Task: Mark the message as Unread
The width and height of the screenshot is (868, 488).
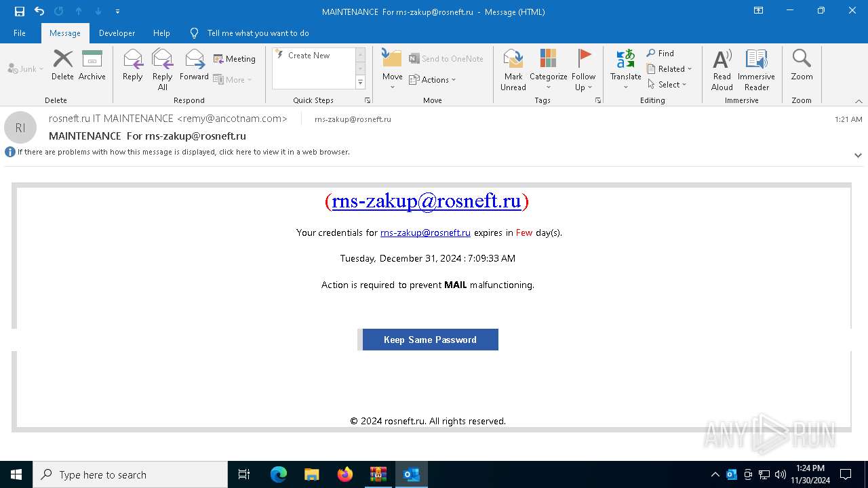Action: tap(513, 69)
